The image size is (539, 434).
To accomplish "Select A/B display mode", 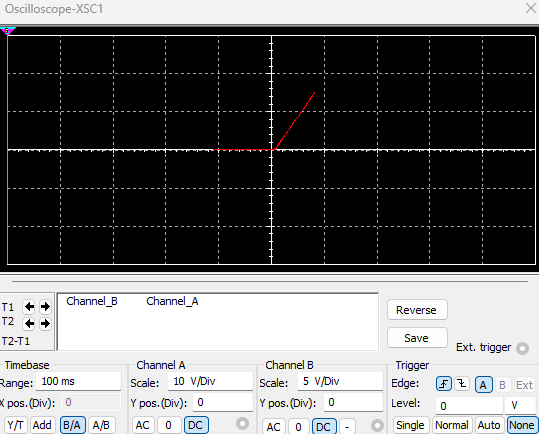I will coord(101,425).
